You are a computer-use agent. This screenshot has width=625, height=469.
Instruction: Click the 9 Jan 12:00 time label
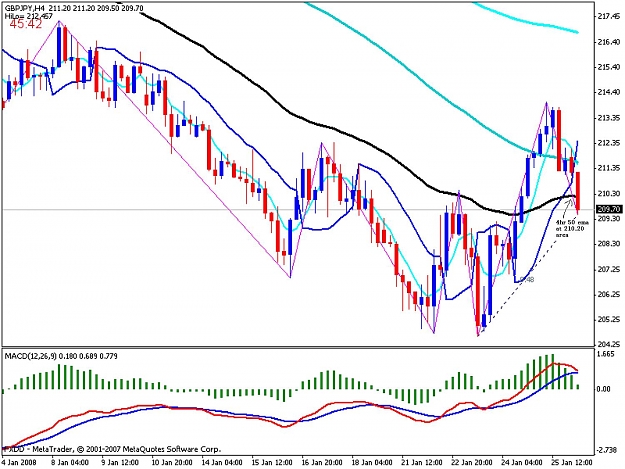pos(120,463)
